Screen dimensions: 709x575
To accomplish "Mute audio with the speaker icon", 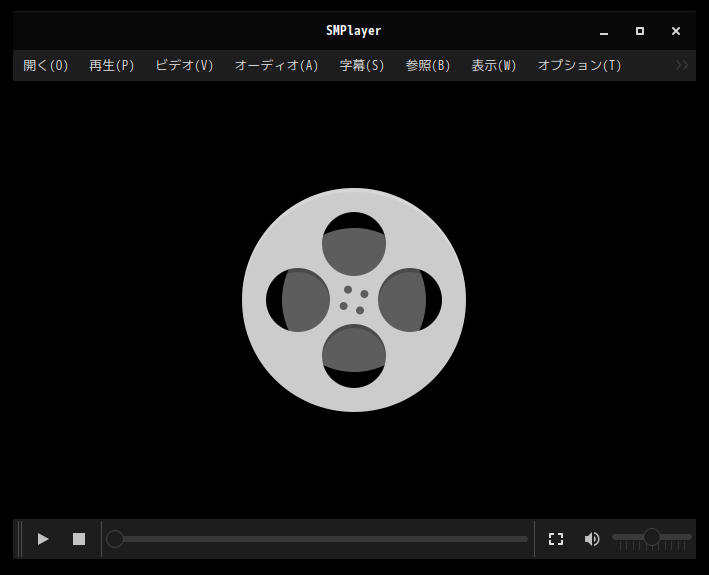I will 592,539.
